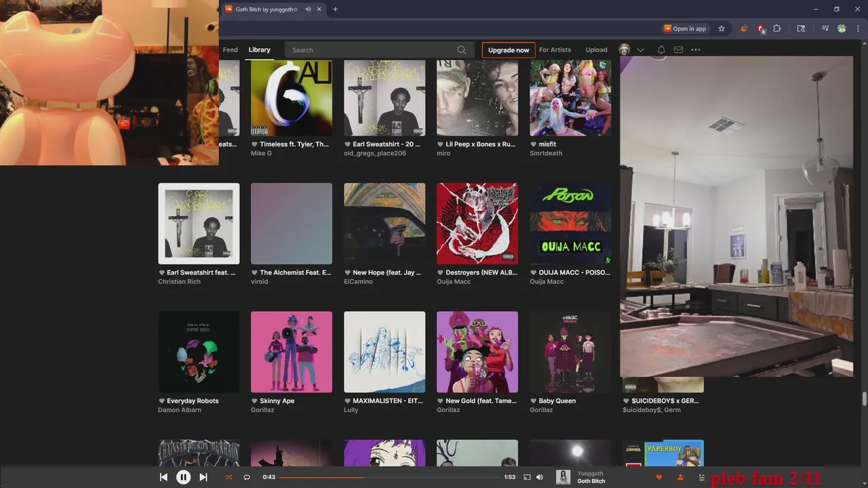Image resolution: width=868 pixels, height=488 pixels.
Task: Toggle the heart beside Destroyers
Action: tap(440, 272)
